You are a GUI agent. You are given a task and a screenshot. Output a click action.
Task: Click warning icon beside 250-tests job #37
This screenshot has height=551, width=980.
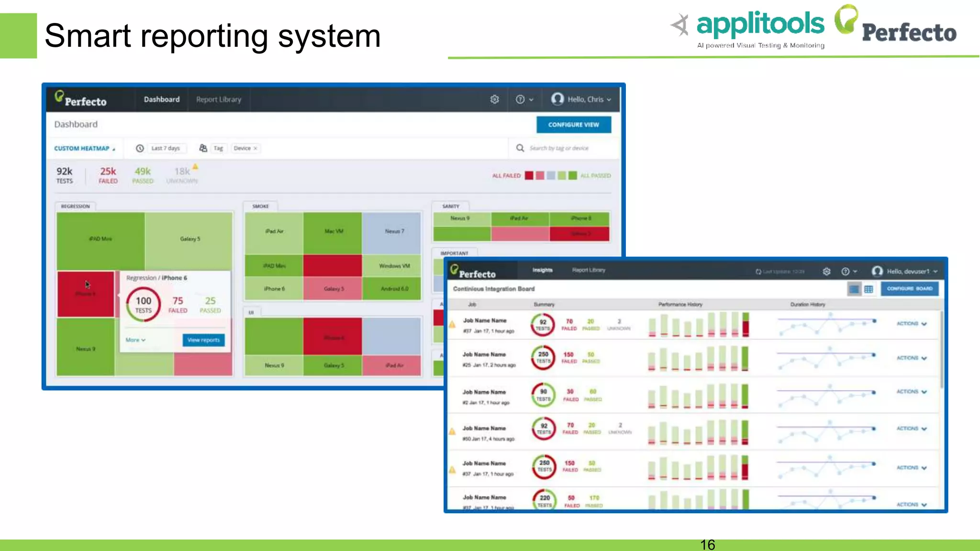(452, 470)
